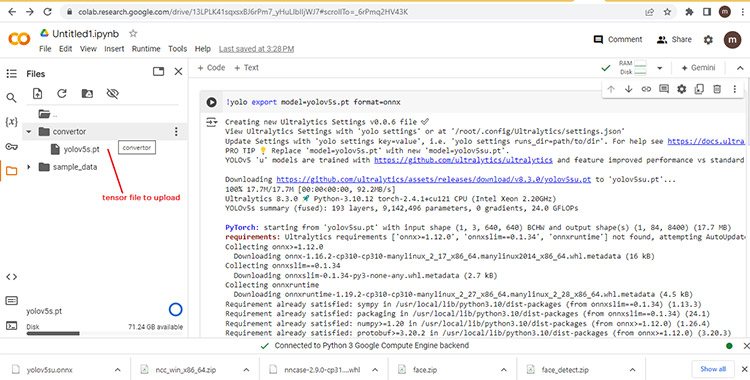Open the docs.ultra link in output
Screen dimensions: 750x380
pos(706,141)
